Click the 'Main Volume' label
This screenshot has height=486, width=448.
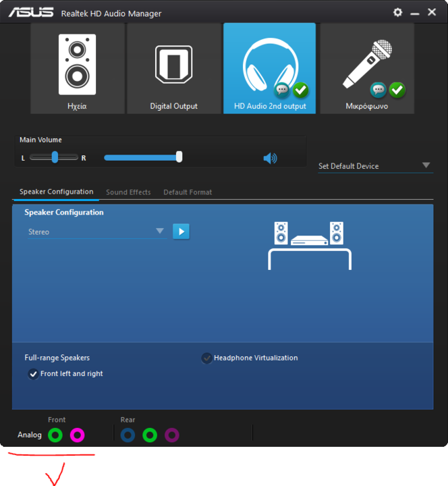[x=40, y=140]
